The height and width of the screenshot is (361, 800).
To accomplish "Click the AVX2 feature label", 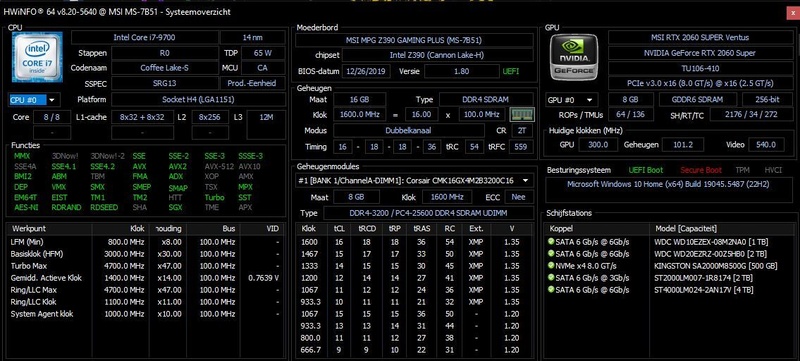I will tap(178, 166).
